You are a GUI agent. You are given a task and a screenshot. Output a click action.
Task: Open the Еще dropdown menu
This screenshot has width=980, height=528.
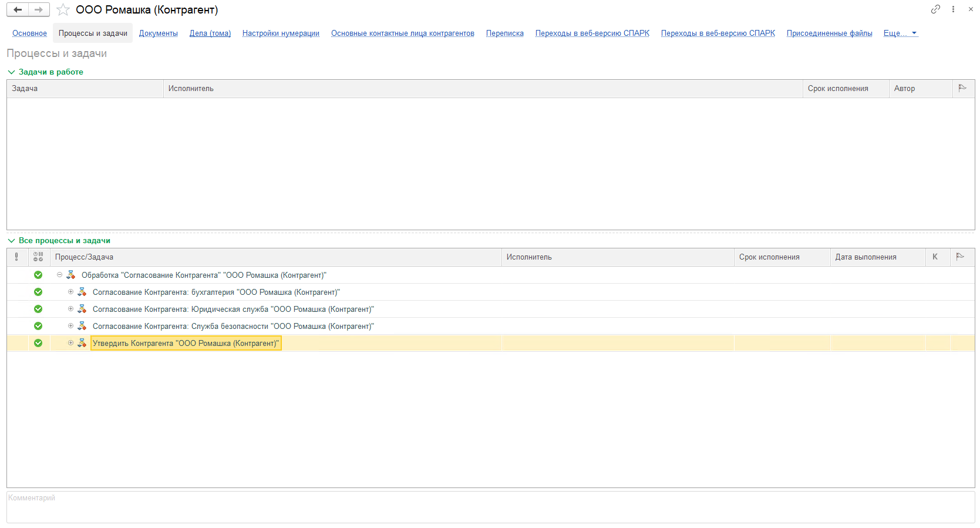click(900, 33)
